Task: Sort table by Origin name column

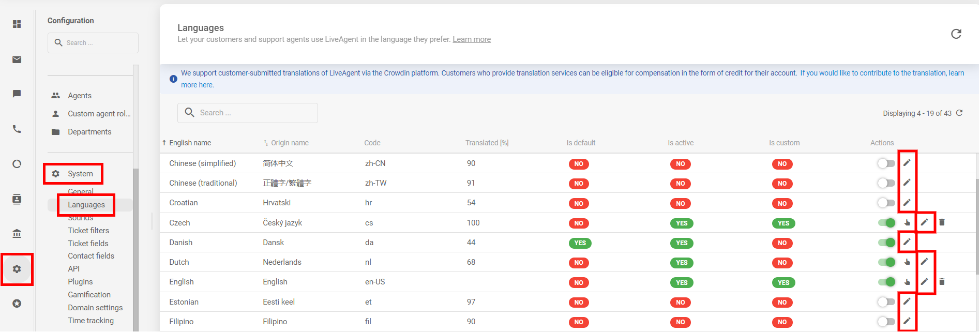Action: point(290,143)
